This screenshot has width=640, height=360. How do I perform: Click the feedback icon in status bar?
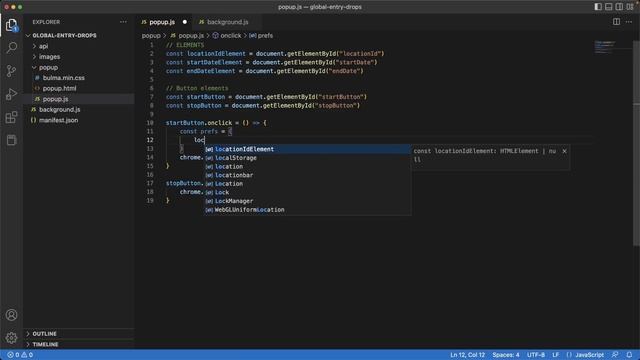[x=615, y=355]
